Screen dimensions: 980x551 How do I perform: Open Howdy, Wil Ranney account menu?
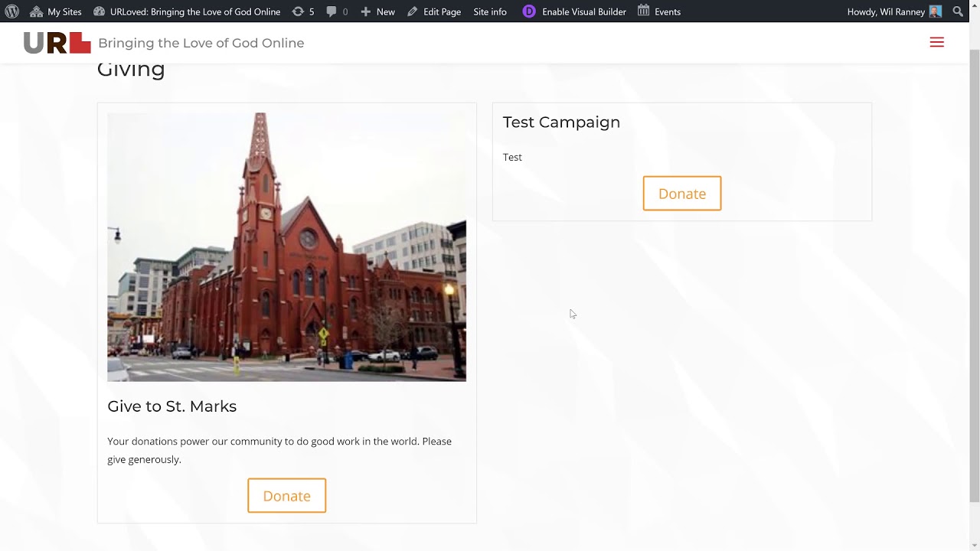(894, 11)
